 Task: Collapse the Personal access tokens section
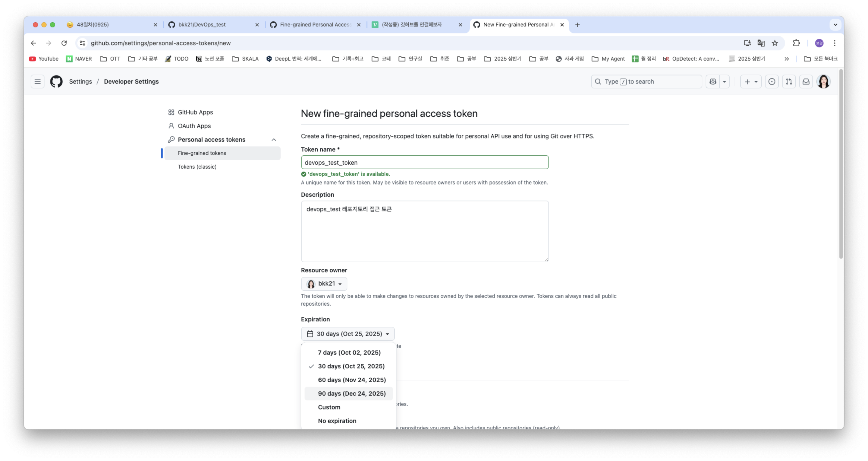274,139
